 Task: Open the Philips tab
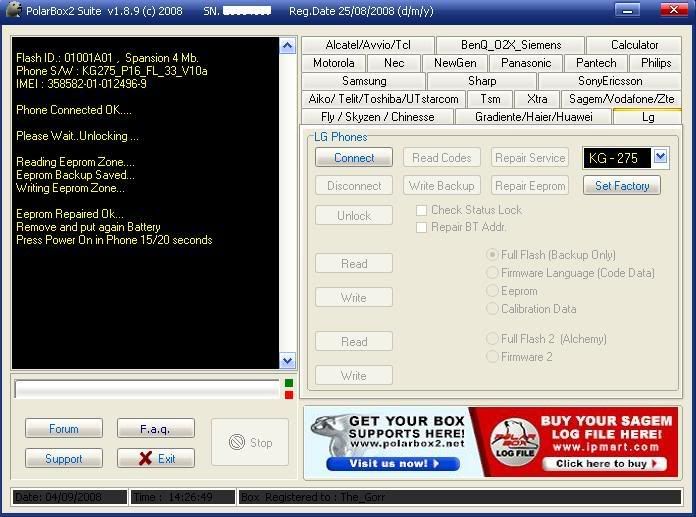coord(656,63)
